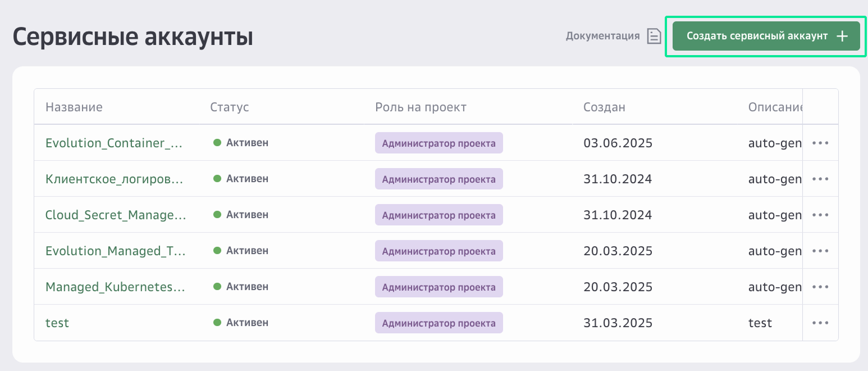Click Описание column header
868x371 pixels.
click(774, 107)
